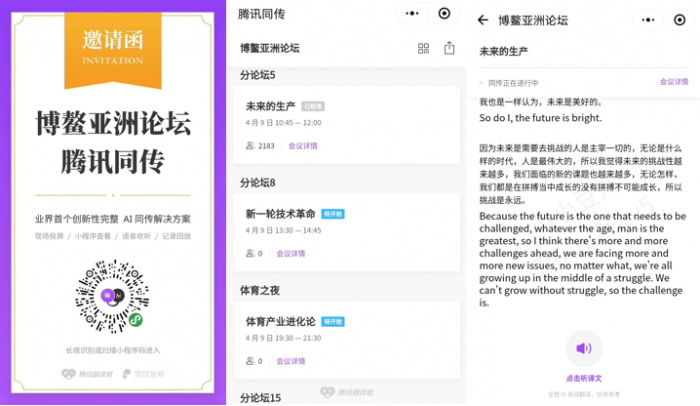This screenshot has width=700, height=406.
Task: Click the 现场投屏 feature text on invitation
Action: coord(49,236)
